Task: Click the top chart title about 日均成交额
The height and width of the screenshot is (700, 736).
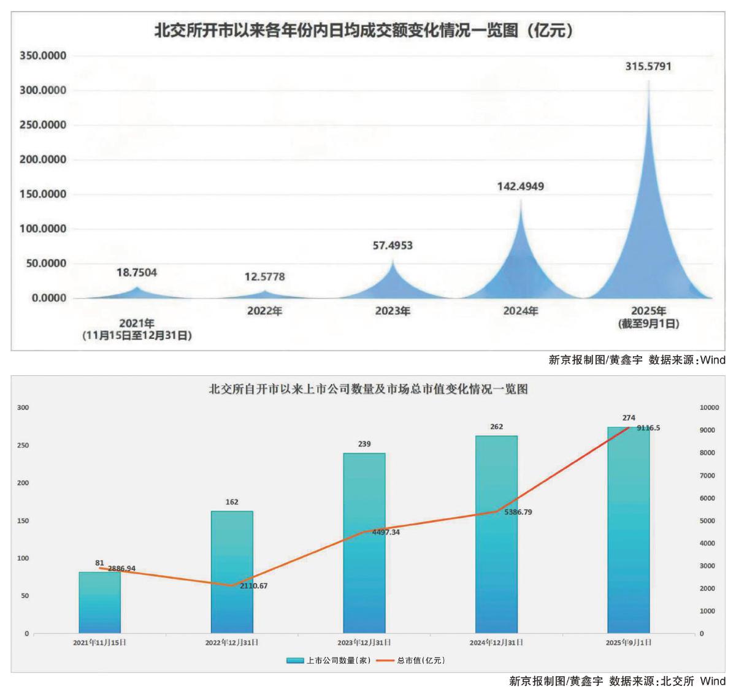Action: (x=363, y=31)
